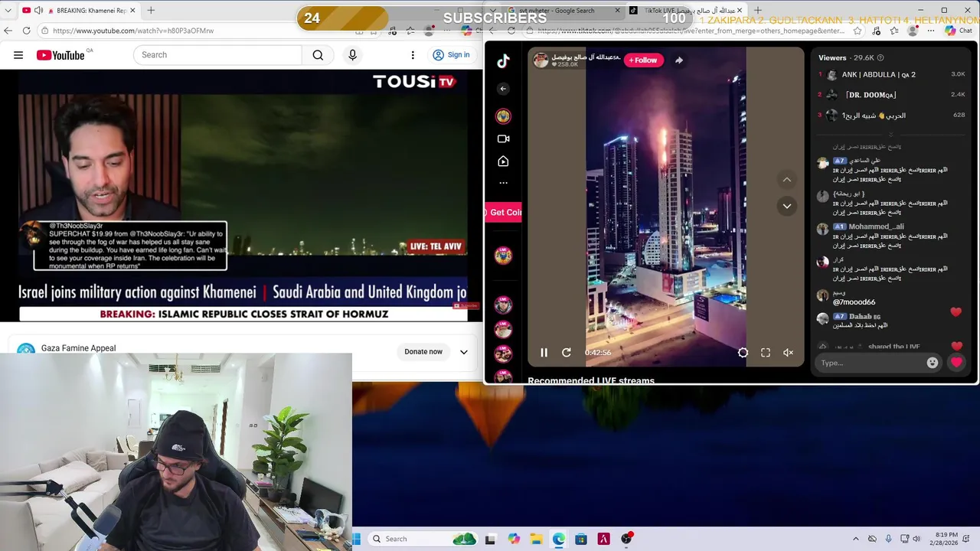This screenshot has width=980, height=551.
Task: Open a new tab in YouTube window
Action: click(x=151, y=11)
